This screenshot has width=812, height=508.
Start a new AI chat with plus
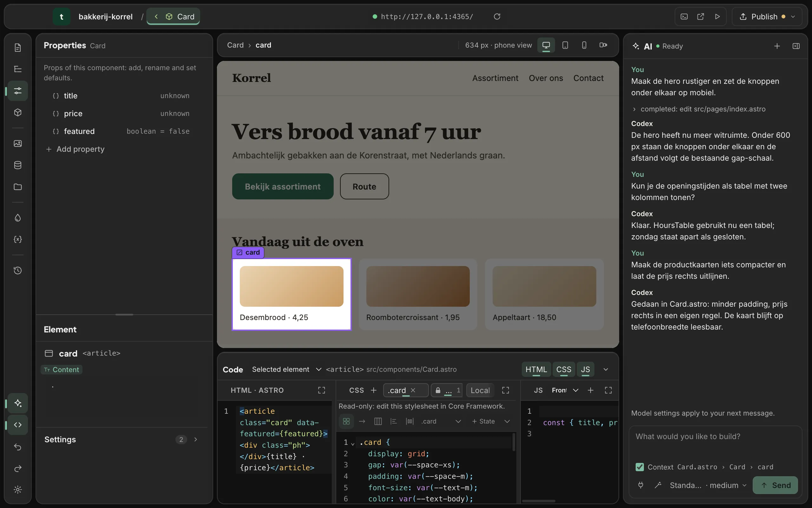pyautogui.click(x=777, y=46)
